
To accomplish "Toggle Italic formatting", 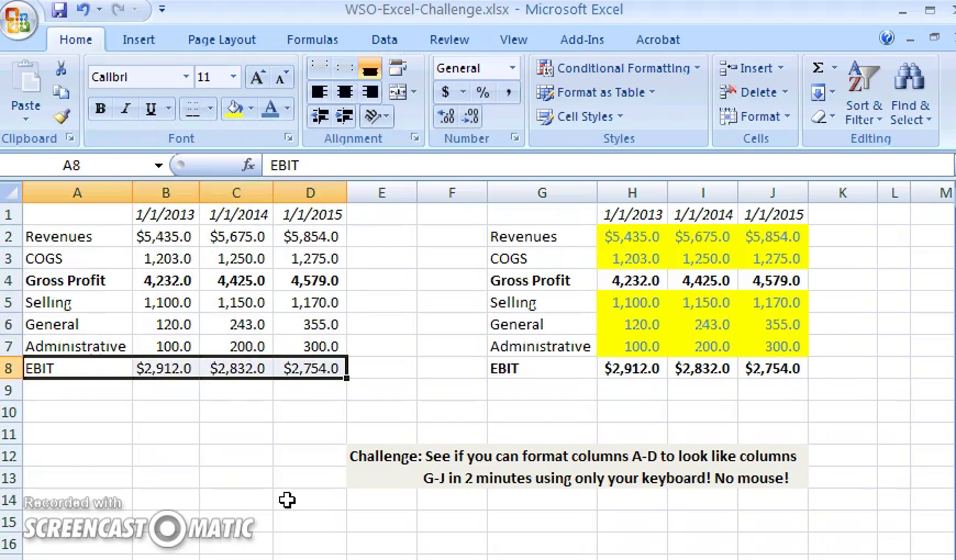I will [125, 109].
